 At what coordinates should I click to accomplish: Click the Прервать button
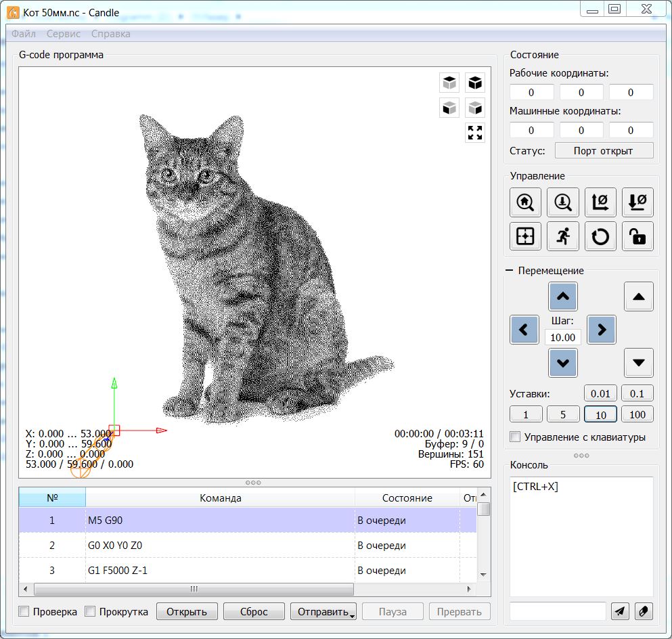pyautogui.click(x=460, y=611)
